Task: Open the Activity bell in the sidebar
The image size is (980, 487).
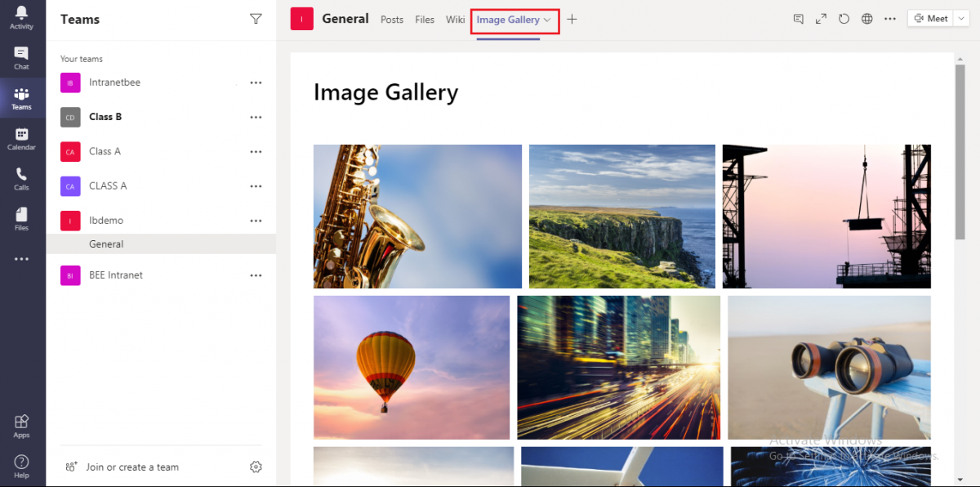Action: click(x=21, y=17)
